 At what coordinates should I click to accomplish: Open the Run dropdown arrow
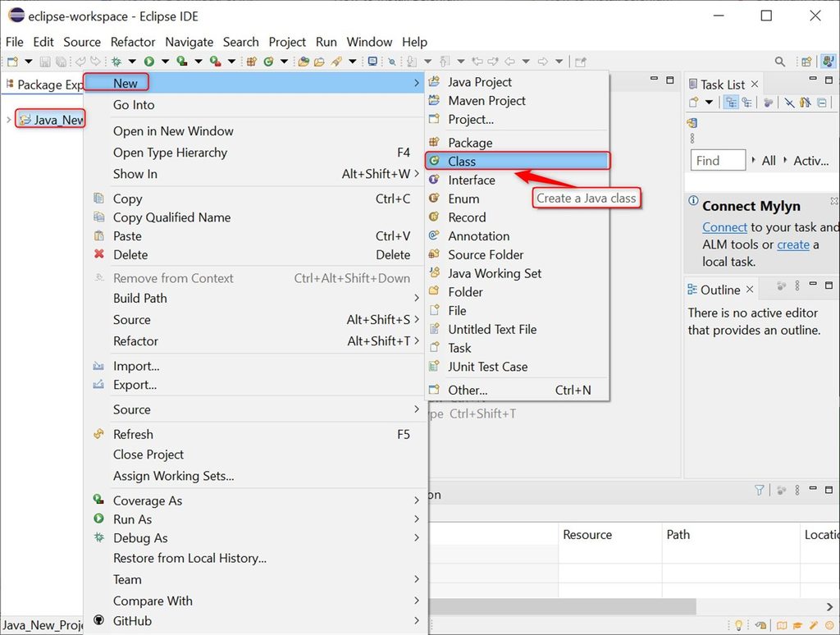(165, 62)
